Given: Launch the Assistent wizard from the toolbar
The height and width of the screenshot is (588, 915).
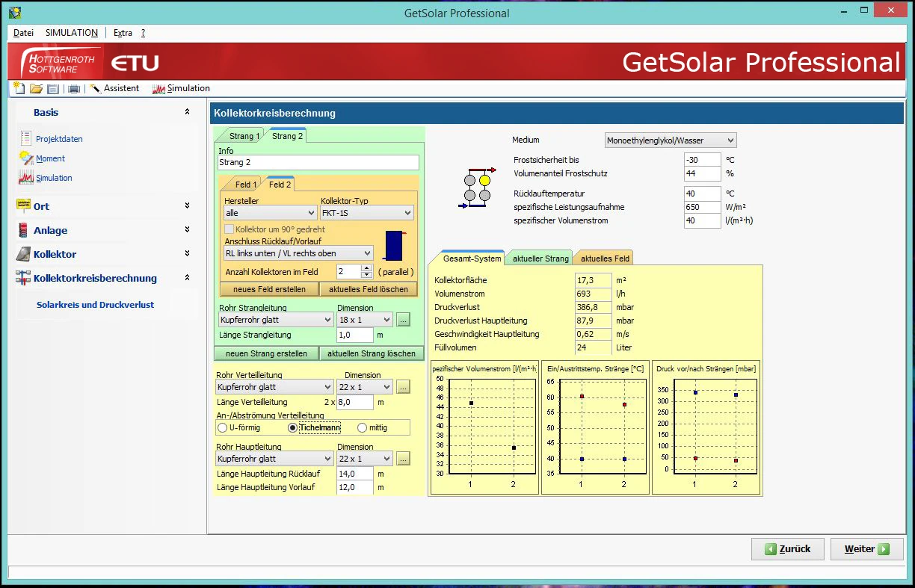Looking at the screenshot, I should [x=114, y=88].
